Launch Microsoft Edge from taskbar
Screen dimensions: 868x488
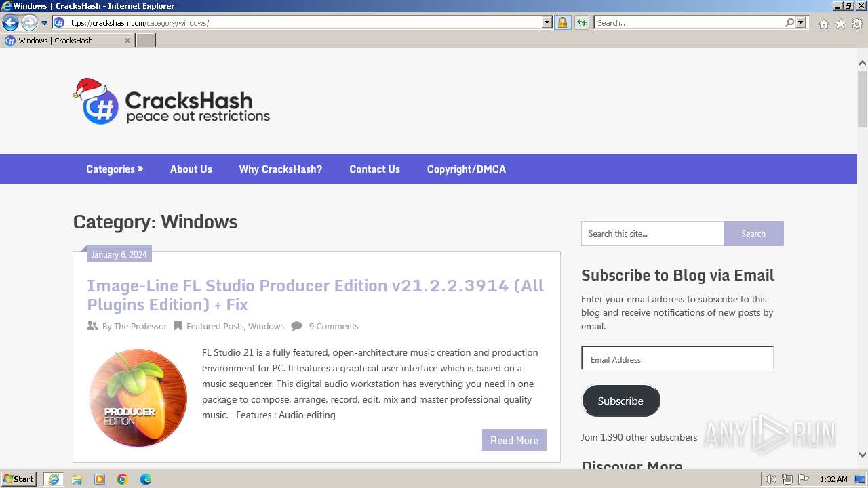click(x=146, y=479)
